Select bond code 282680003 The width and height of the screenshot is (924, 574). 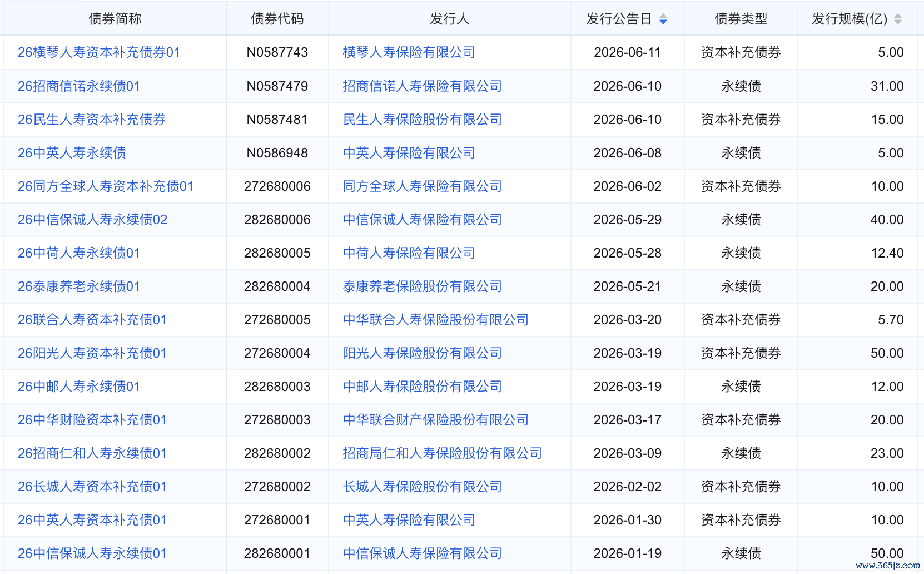click(277, 387)
